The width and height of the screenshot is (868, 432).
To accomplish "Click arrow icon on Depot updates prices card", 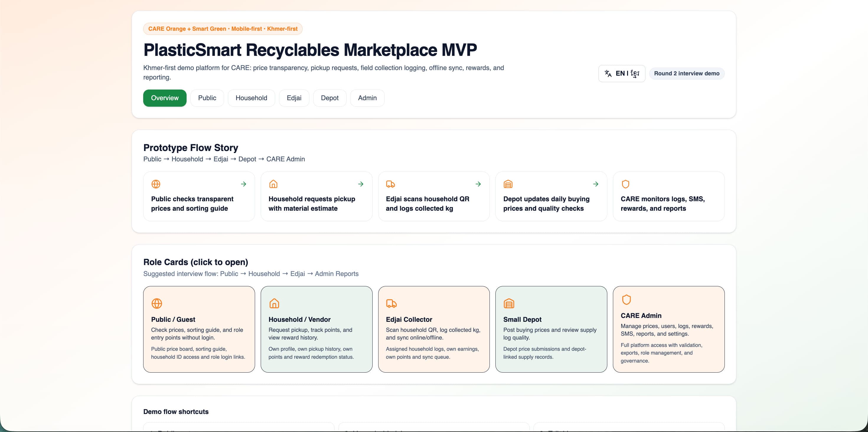I will click(596, 184).
